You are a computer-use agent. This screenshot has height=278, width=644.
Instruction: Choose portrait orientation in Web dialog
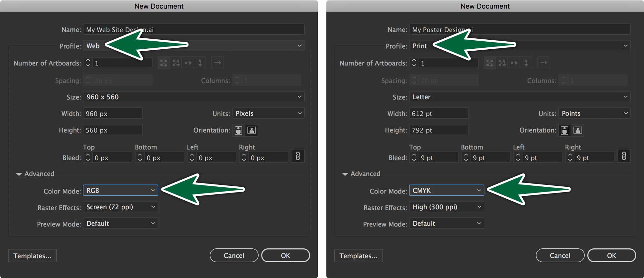(239, 130)
